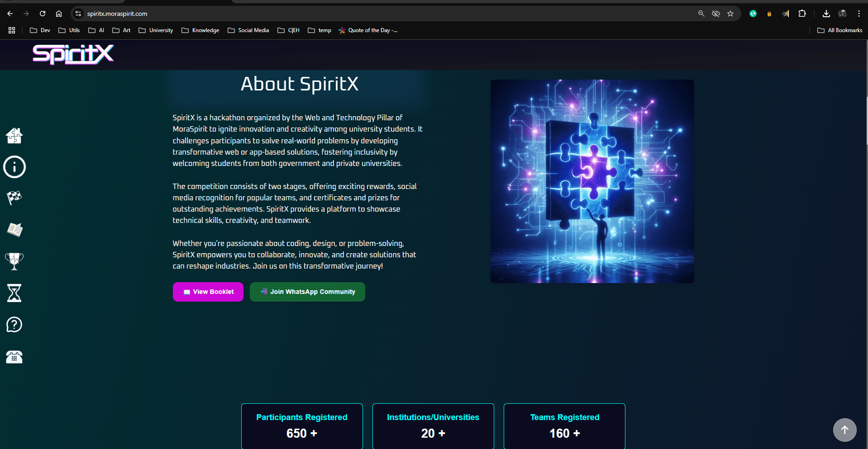This screenshot has height=449, width=868.
Task: Join the WhatsApp Community
Action: (x=307, y=292)
